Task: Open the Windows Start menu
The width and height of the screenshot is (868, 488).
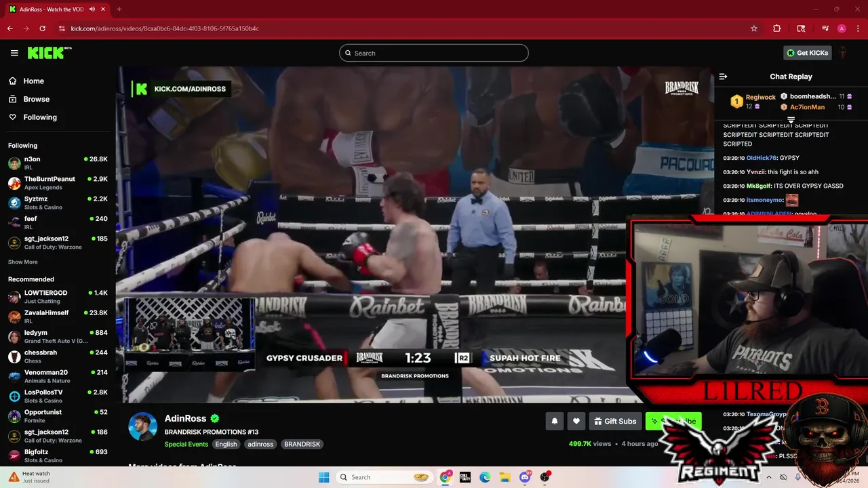Action: point(324,477)
